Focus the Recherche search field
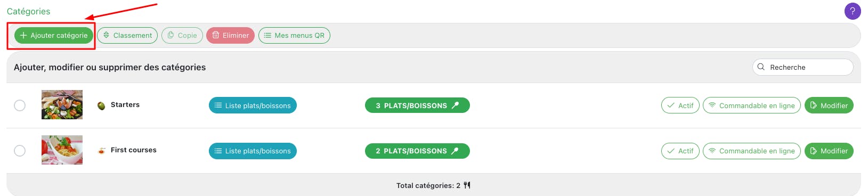The image size is (868, 196). (802, 67)
